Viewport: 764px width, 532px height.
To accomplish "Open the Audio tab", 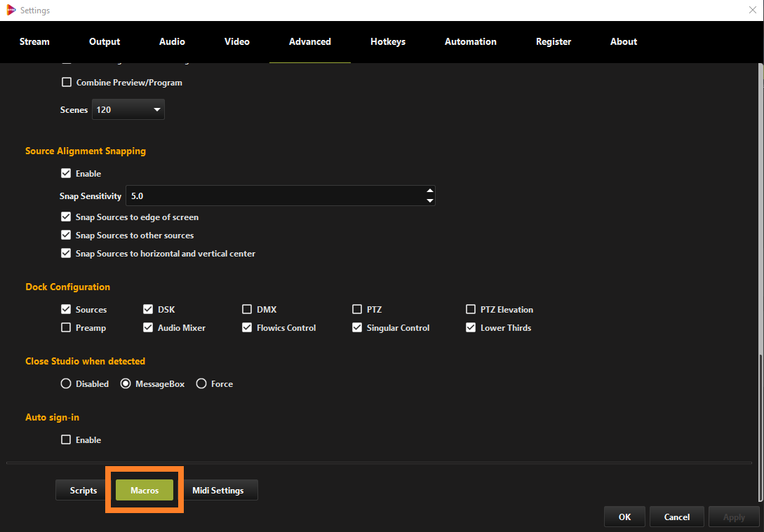I will (x=172, y=42).
